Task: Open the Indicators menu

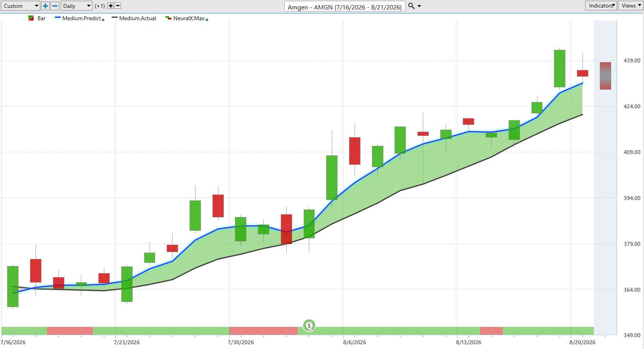Action: click(x=601, y=6)
